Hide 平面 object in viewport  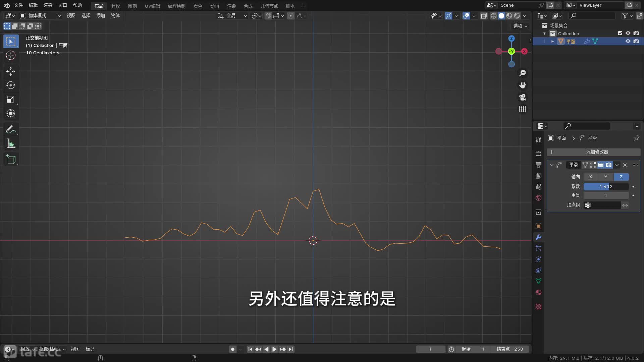click(x=628, y=41)
